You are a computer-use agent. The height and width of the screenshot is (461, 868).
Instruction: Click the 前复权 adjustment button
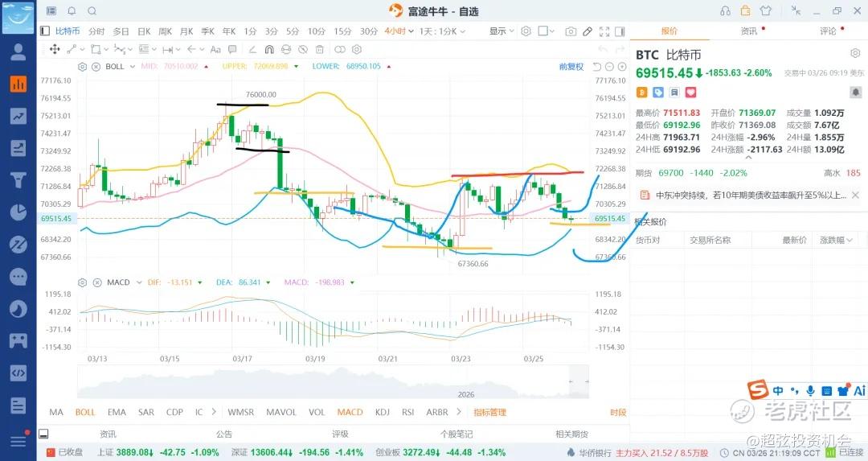(571, 67)
